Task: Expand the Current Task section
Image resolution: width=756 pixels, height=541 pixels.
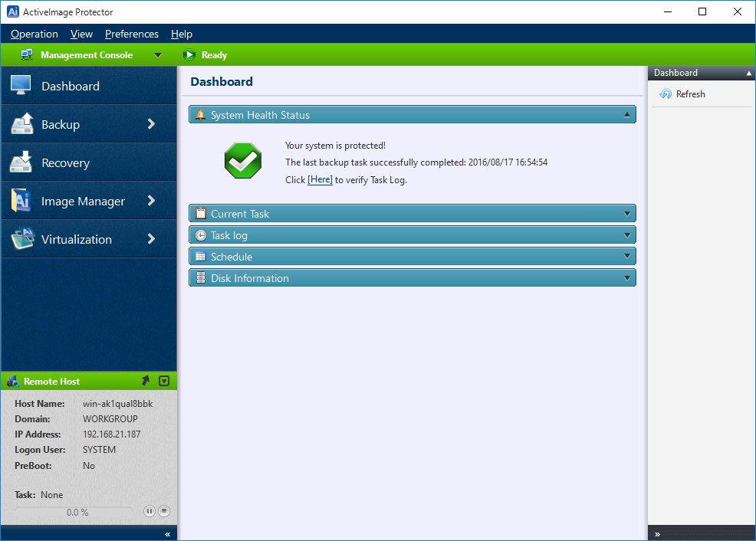Action: click(626, 214)
